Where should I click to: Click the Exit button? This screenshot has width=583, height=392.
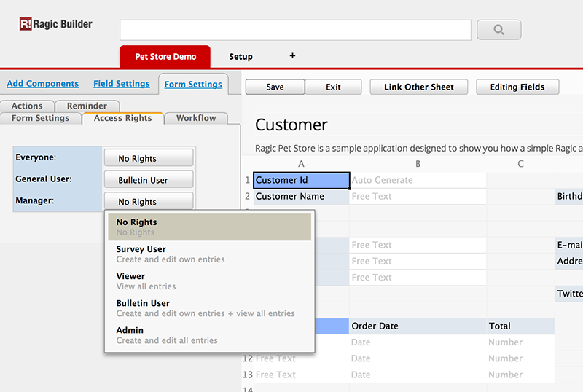[333, 87]
